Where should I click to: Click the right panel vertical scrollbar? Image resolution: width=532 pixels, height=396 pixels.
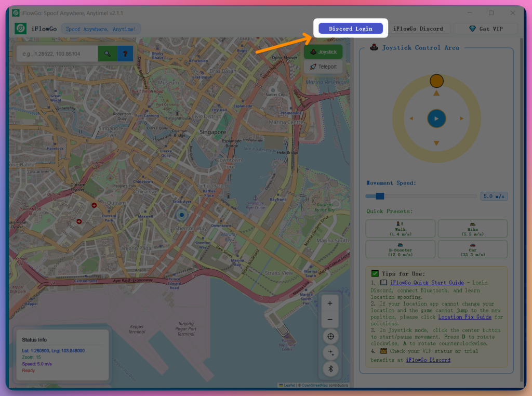522,210
